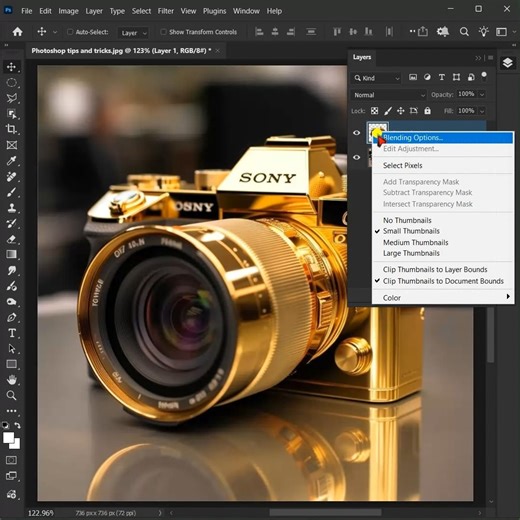The height and width of the screenshot is (520, 520).
Task: Toggle lock image pixels brush icon
Action: tap(388, 111)
